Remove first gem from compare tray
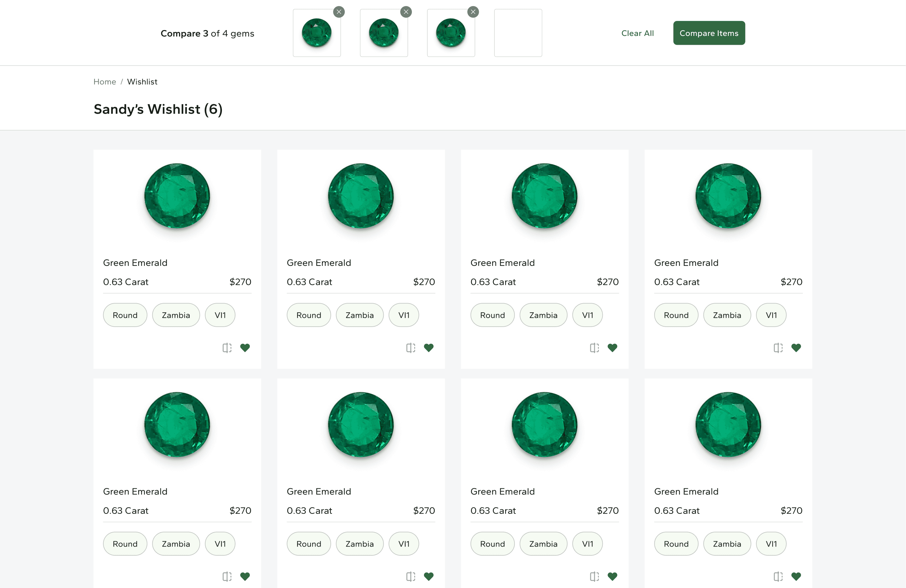Image resolution: width=906 pixels, height=588 pixels. click(339, 12)
